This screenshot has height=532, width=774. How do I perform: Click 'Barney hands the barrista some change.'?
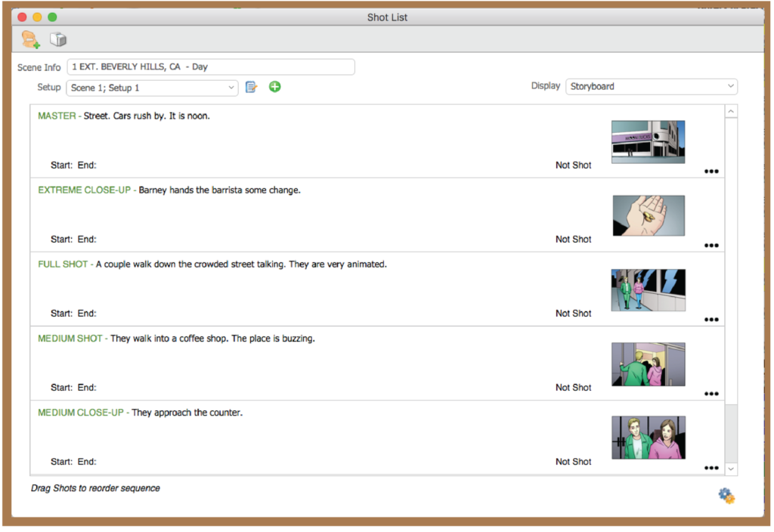point(220,190)
